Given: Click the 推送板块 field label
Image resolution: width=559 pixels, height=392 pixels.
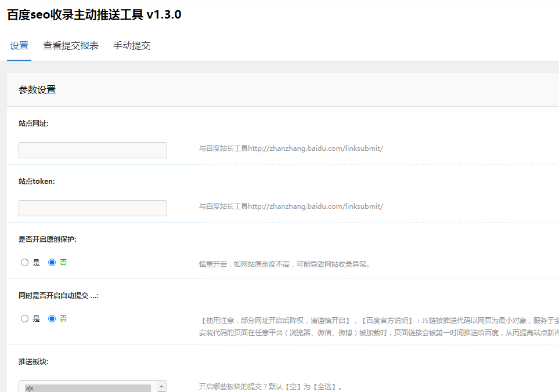Looking at the screenshot, I should tap(34, 362).
